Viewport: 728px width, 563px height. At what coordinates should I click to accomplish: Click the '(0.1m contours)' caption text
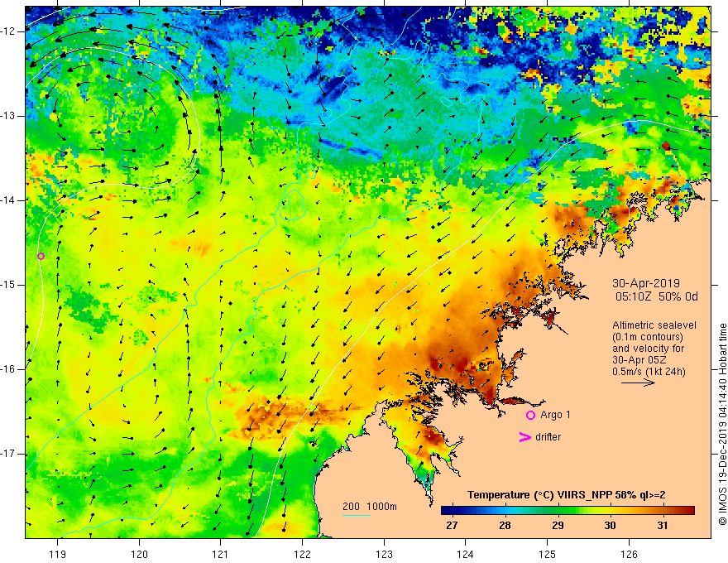648,337
